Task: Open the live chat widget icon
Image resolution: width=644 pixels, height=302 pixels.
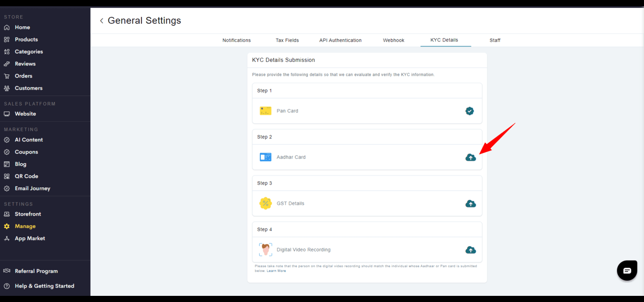Action: click(x=627, y=270)
